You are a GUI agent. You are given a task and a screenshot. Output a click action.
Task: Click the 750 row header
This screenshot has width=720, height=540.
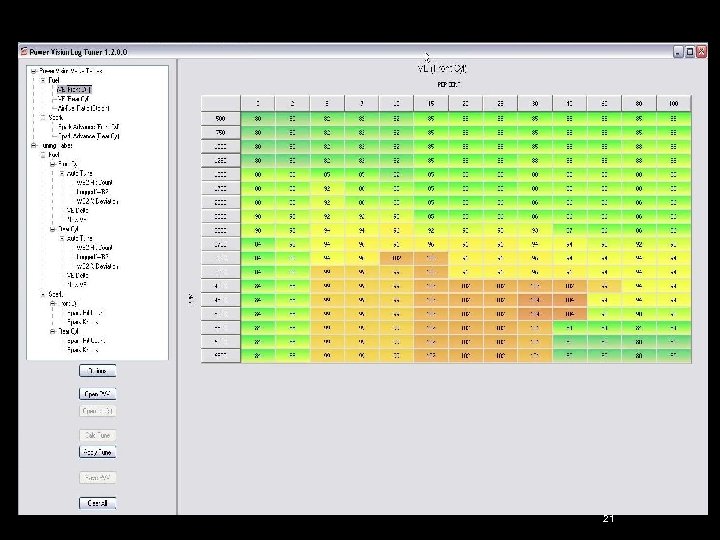coord(220,133)
